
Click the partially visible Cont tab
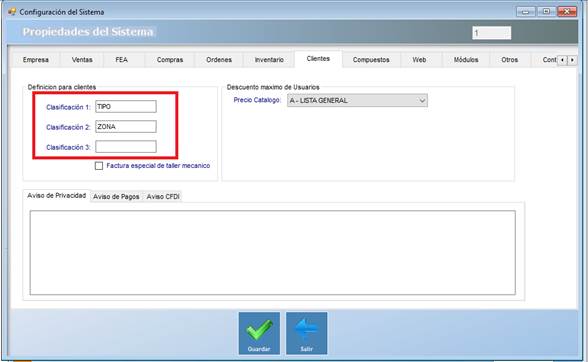tap(544, 60)
